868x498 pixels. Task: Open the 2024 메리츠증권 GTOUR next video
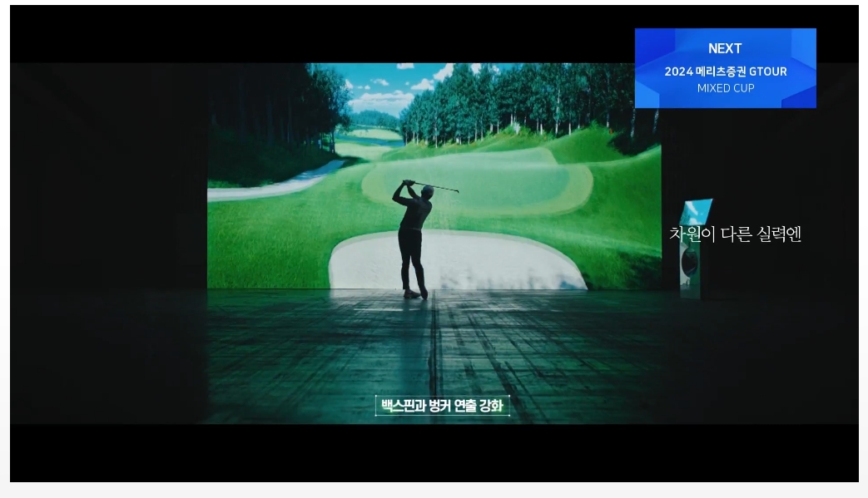pyautogui.click(x=725, y=71)
